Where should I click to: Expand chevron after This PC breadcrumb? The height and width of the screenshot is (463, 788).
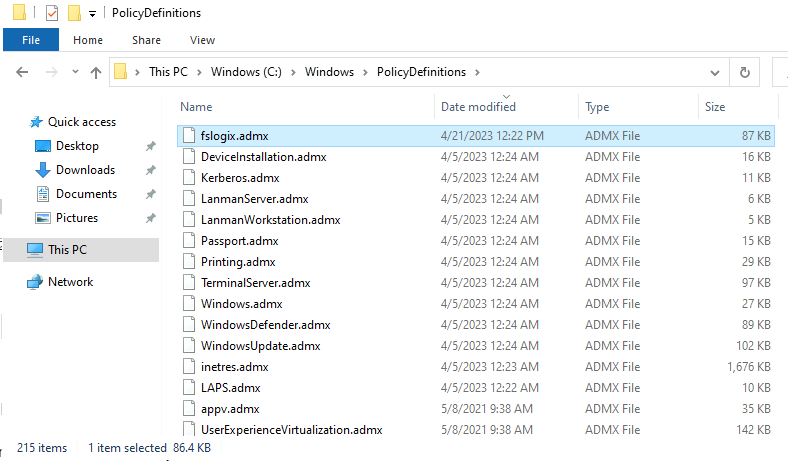tap(199, 72)
